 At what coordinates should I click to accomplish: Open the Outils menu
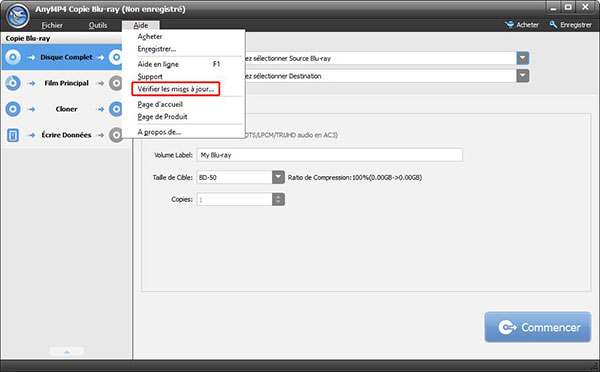tap(98, 25)
